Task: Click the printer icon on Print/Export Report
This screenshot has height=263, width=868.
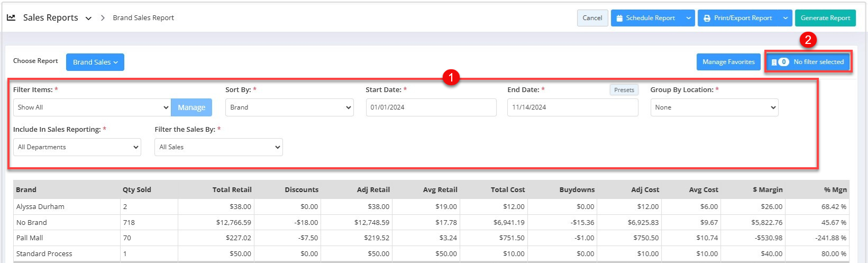Action: pyautogui.click(x=707, y=18)
